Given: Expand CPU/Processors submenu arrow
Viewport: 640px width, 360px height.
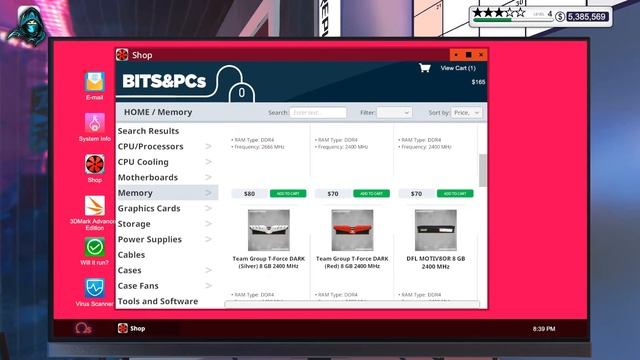Looking at the screenshot, I should (x=208, y=147).
